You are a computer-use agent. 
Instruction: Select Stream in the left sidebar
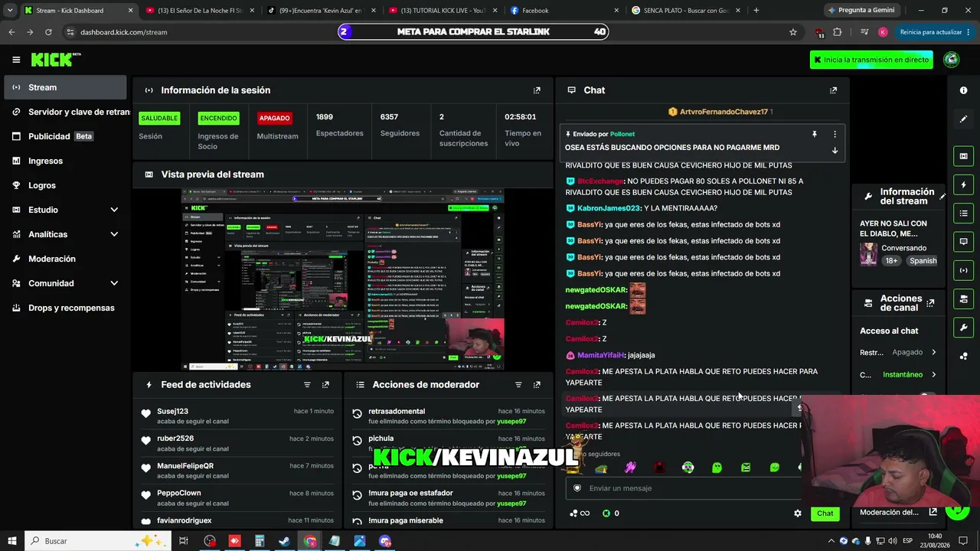click(x=65, y=87)
